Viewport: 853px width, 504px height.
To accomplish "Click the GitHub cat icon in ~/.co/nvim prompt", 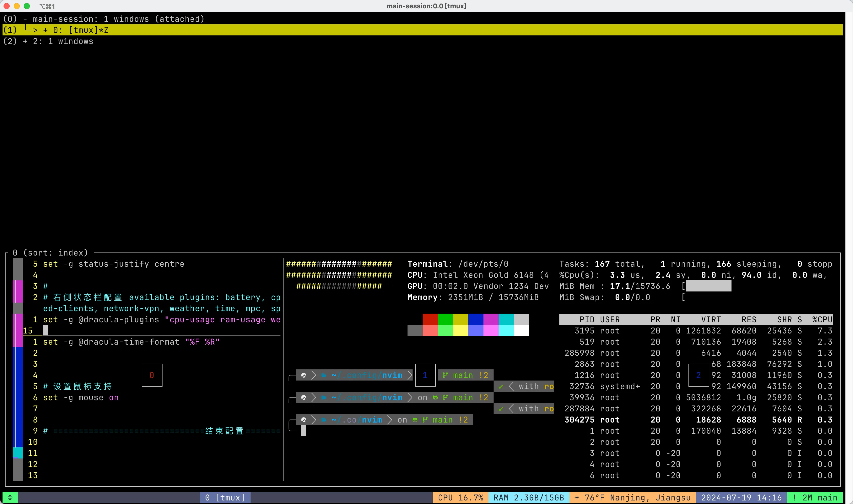I will tap(415, 420).
